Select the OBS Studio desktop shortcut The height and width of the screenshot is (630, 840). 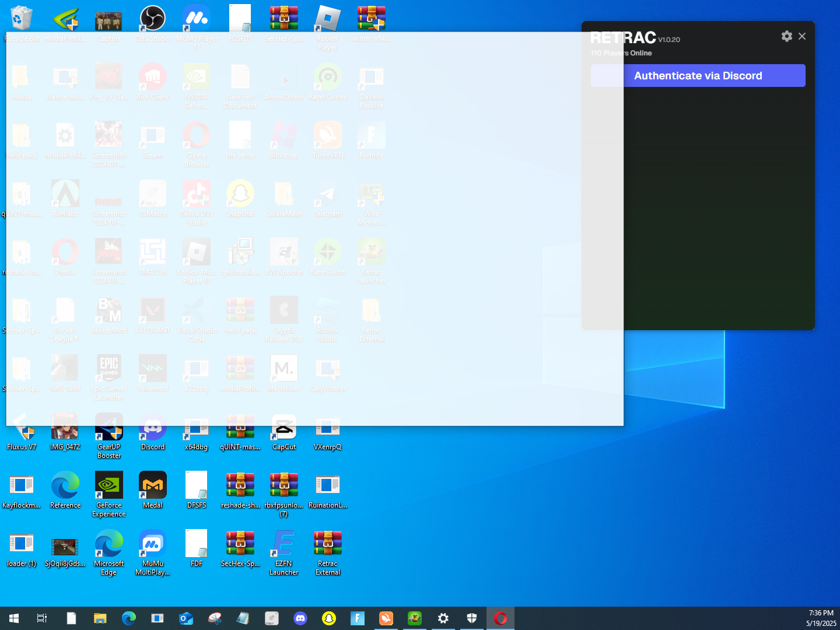(153, 24)
